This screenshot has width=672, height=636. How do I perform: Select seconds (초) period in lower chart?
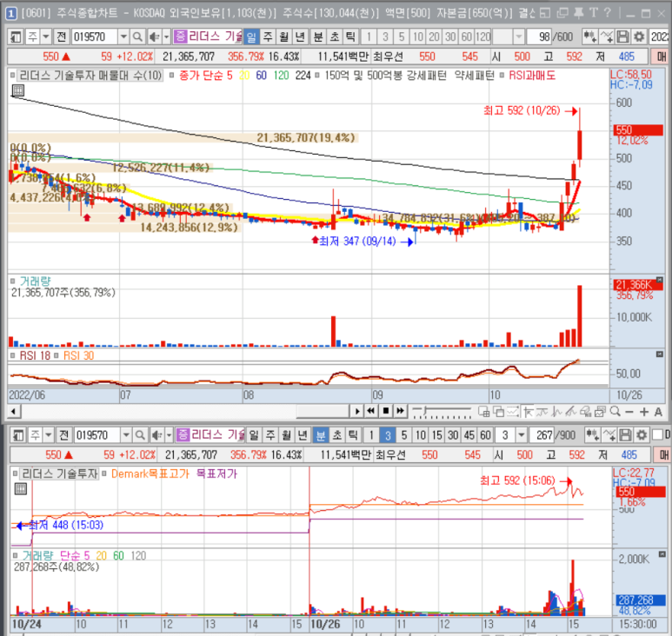(x=336, y=435)
